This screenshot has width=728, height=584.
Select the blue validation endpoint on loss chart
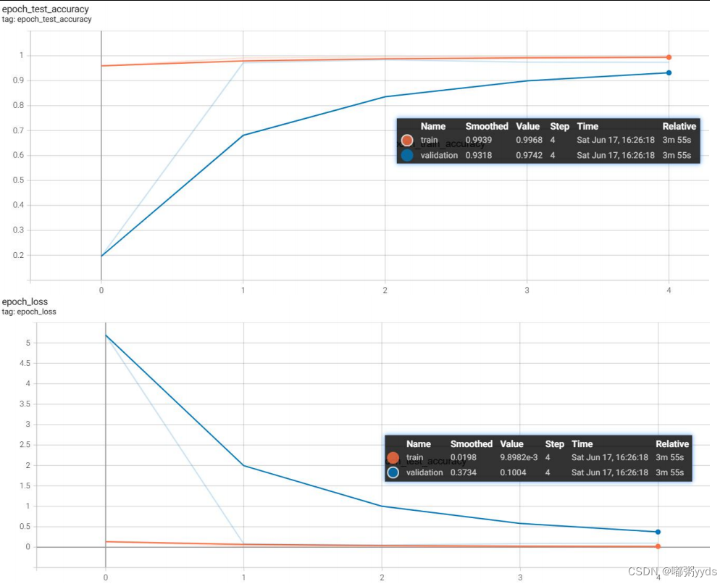658,532
